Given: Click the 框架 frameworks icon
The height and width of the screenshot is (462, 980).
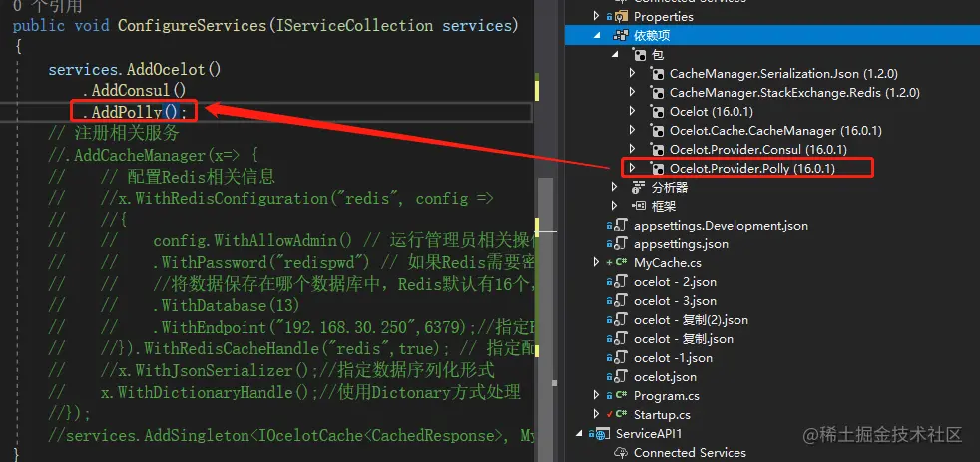Looking at the screenshot, I should (639, 205).
